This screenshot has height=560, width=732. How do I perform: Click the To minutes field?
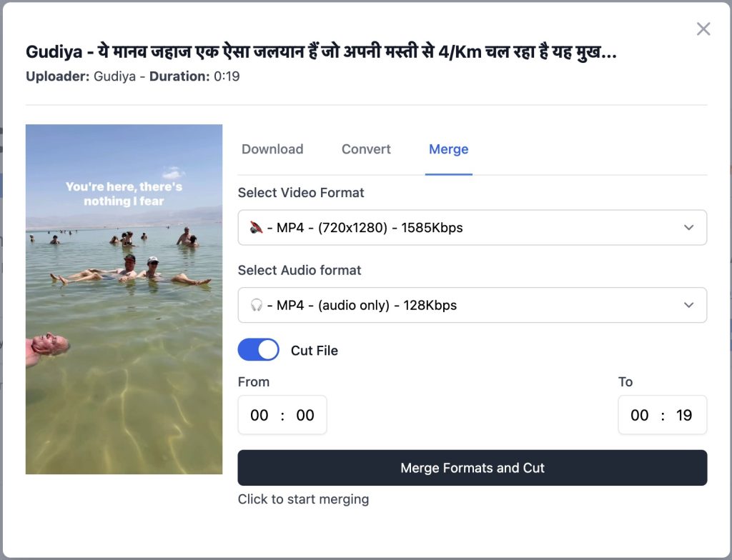[x=640, y=415]
